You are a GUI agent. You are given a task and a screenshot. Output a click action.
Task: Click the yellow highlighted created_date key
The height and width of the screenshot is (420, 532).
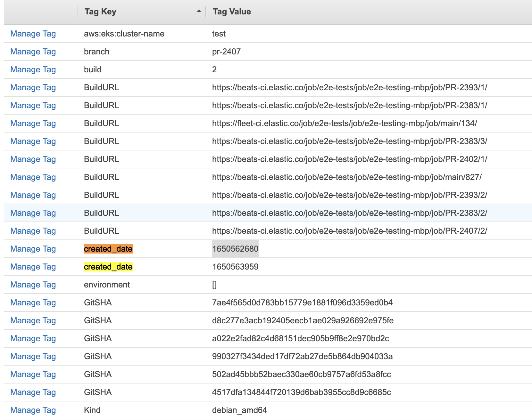(x=108, y=267)
